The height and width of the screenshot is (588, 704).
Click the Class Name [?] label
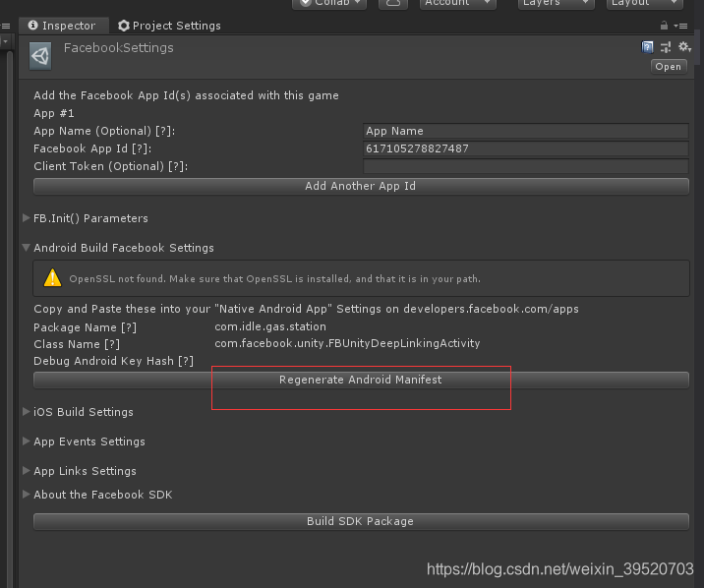pyautogui.click(x=77, y=344)
